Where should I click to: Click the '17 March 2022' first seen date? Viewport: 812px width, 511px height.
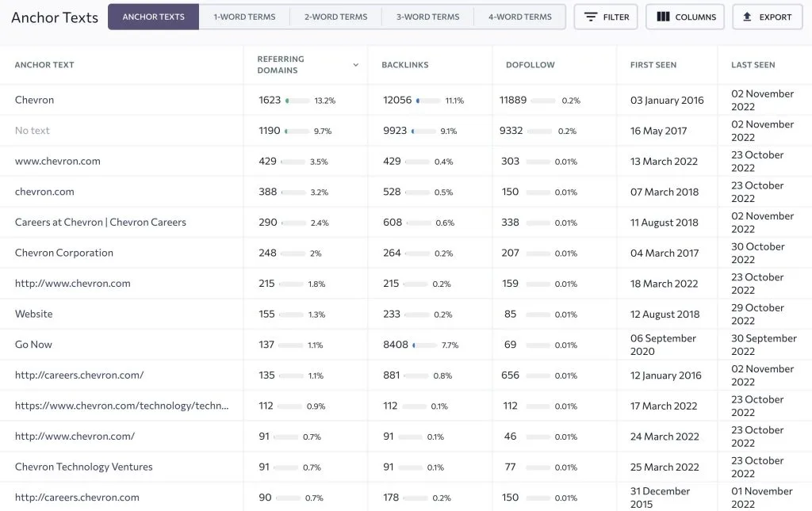tap(664, 406)
